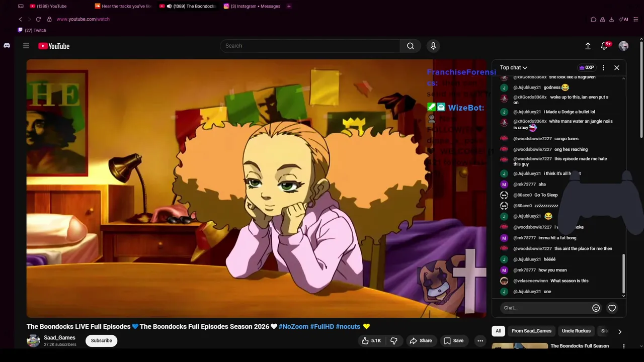Open the browser AI assistant
644x362 pixels.
[624, 19]
